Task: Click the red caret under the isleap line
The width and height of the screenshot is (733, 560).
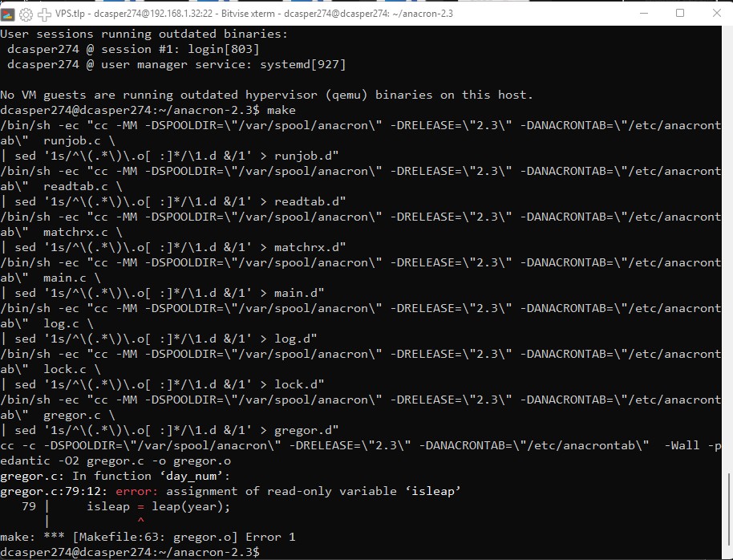Action: click(141, 521)
